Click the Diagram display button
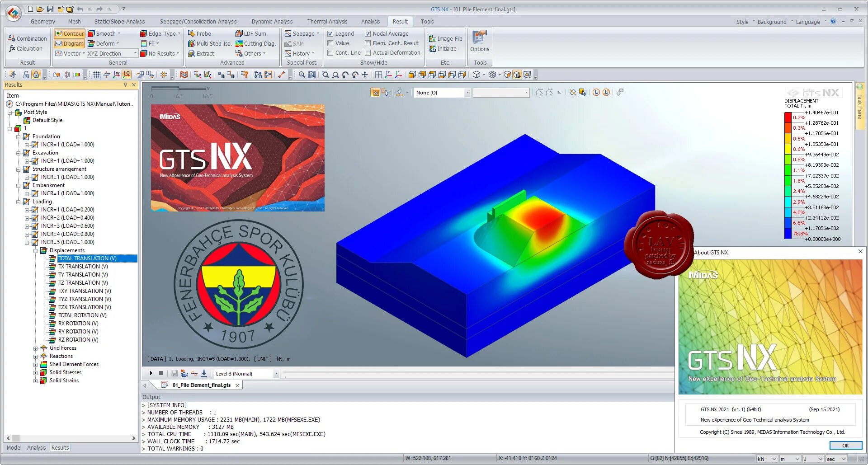The width and height of the screenshot is (868, 465). [x=70, y=43]
